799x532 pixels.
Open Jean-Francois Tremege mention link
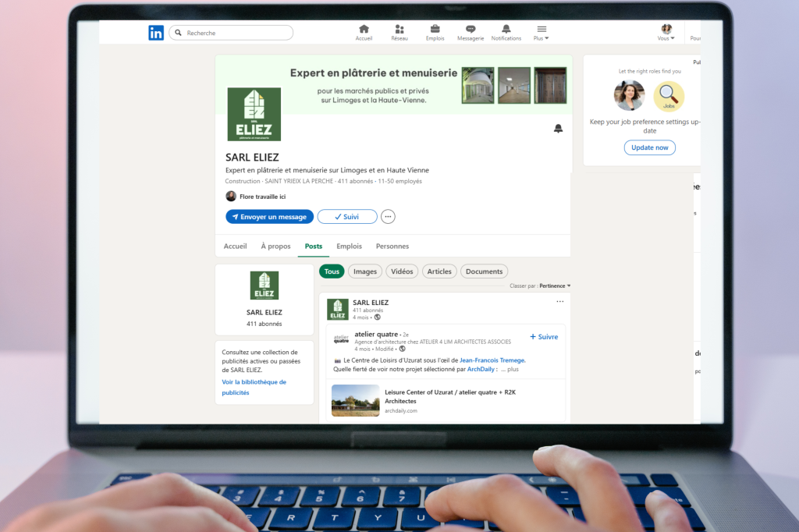click(492, 360)
